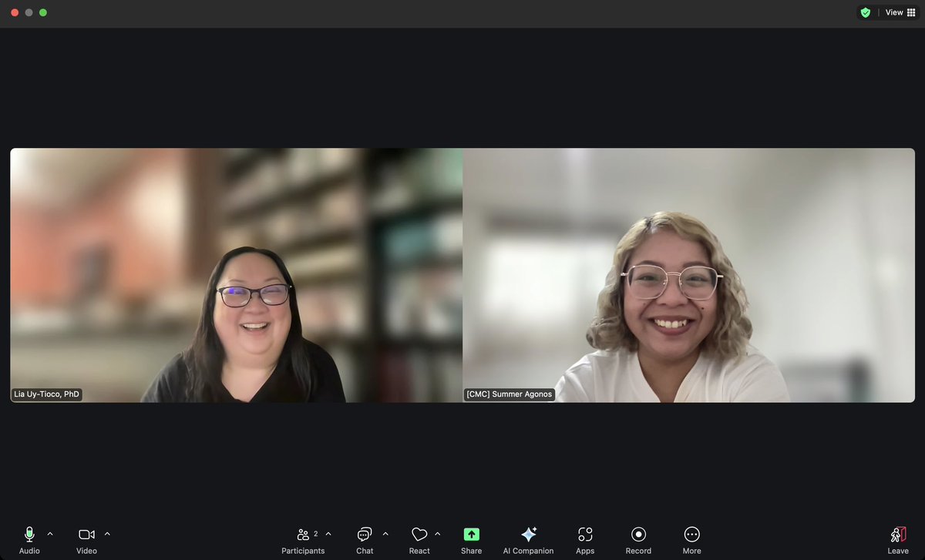Expand the Video options caret

click(107, 533)
